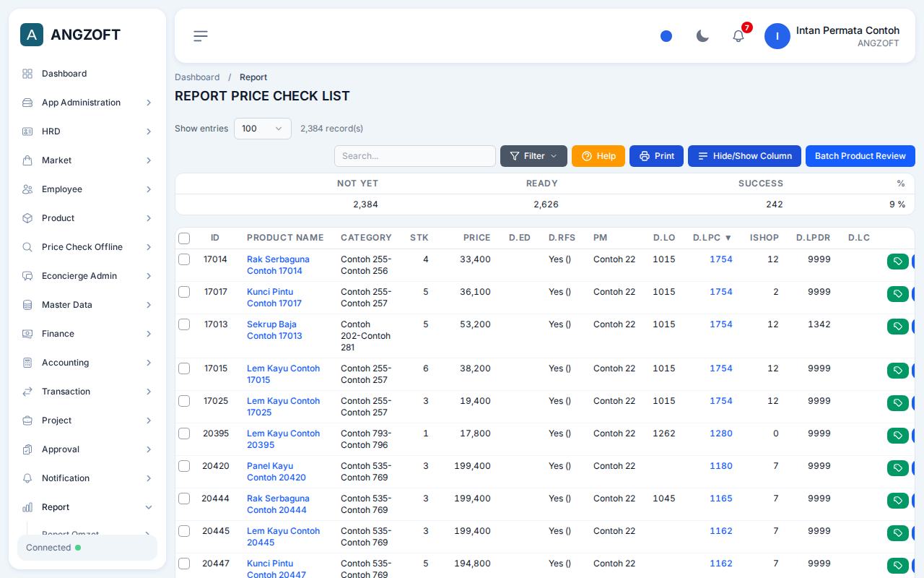The image size is (924, 578).
Task: Click the ANGZOFT logo icon
Action: (x=32, y=35)
